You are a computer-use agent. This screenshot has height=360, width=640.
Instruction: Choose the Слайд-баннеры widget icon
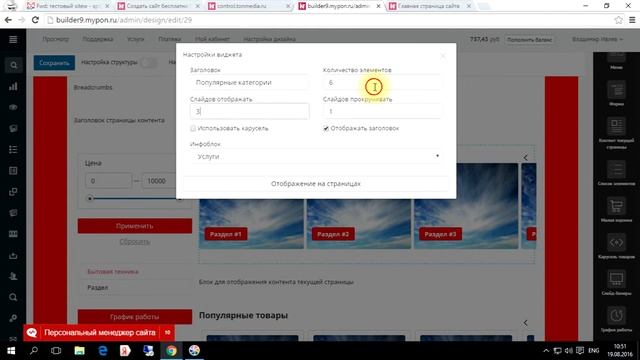[x=616, y=279]
